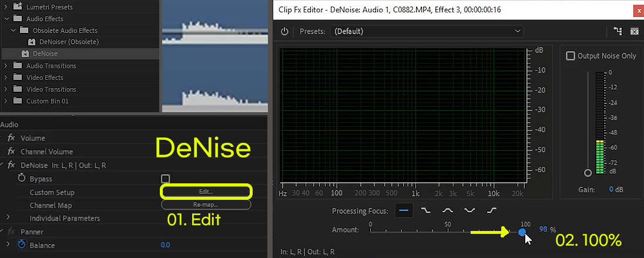644x258 pixels.
Task: Click the Audio Transitions folder icon
Action: pyautogui.click(x=17, y=66)
